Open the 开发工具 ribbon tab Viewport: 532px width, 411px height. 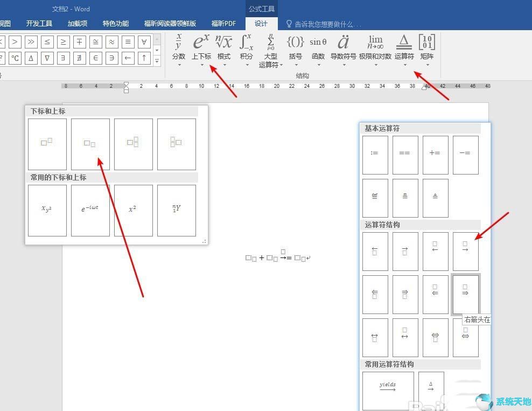tap(39, 23)
